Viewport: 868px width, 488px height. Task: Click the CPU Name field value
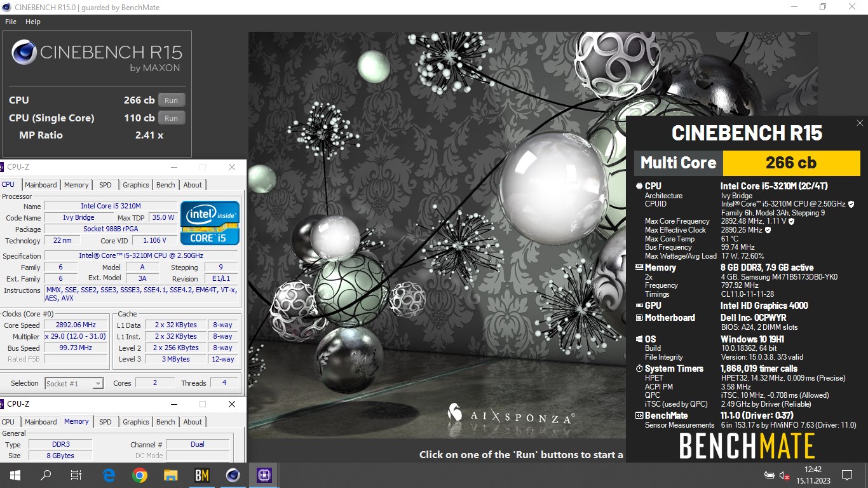111,207
